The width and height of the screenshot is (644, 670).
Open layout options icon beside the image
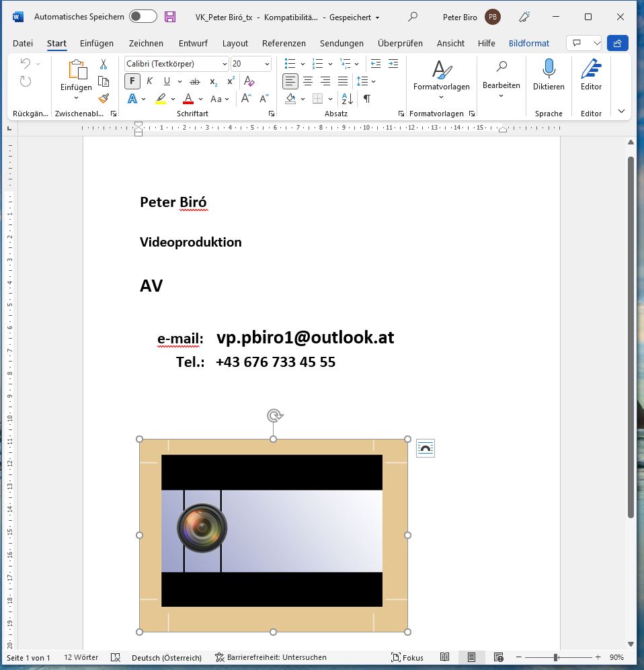[425, 448]
